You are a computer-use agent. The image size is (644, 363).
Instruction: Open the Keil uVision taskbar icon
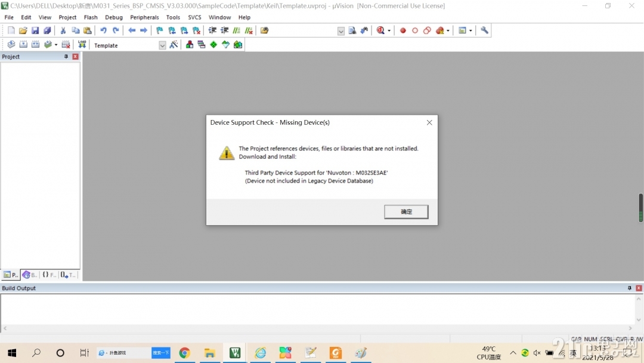pyautogui.click(x=235, y=353)
